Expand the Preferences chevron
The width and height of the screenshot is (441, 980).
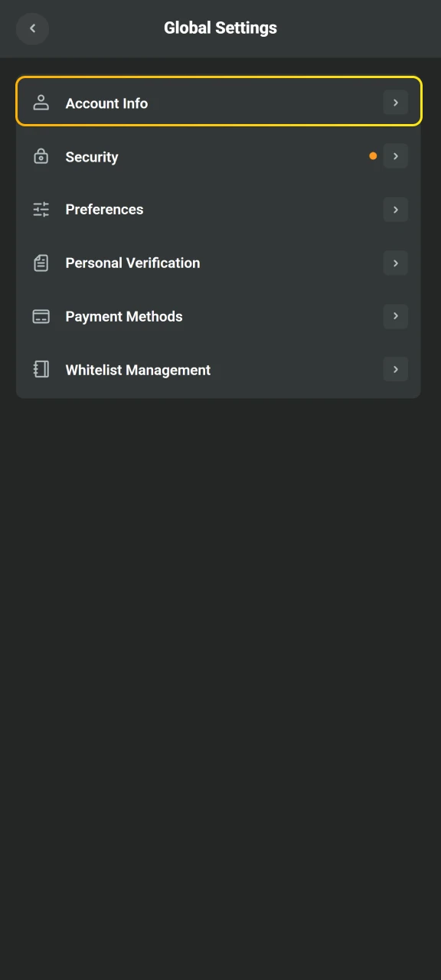click(396, 209)
